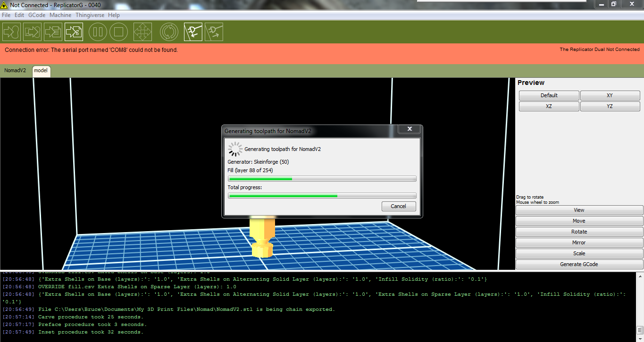The width and height of the screenshot is (644, 342).
Task: Set preview to XY view
Action: tap(610, 95)
